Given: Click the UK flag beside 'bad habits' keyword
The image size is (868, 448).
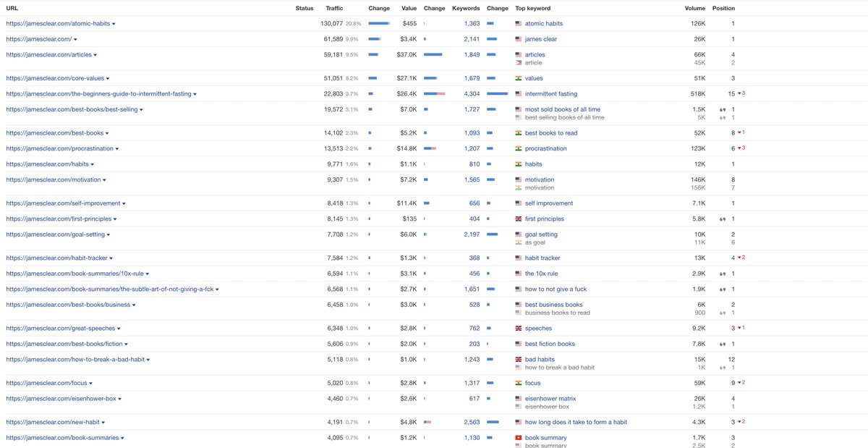Looking at the screenshot, I should tap(518, 360).
